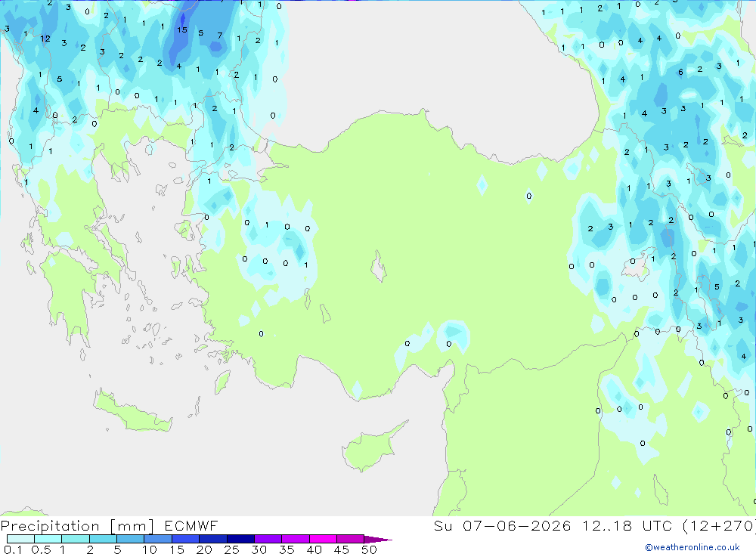Select the 'ECMWF' model label
The height and width of the screenshot is (554, 756).
(x=191, y=525)
